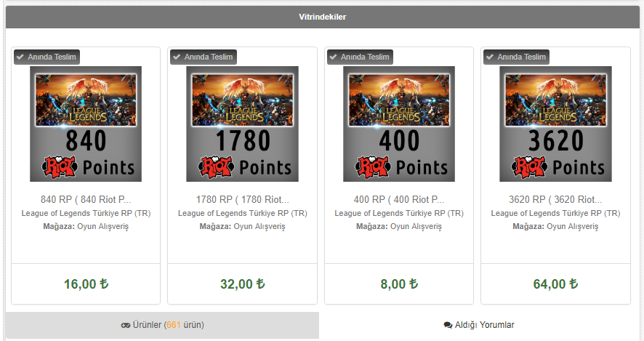Viewport: 644px width, 341px height.
Task: Switch to the Ürünler (661 ürün) tab
Action: [x=162, y=325]
